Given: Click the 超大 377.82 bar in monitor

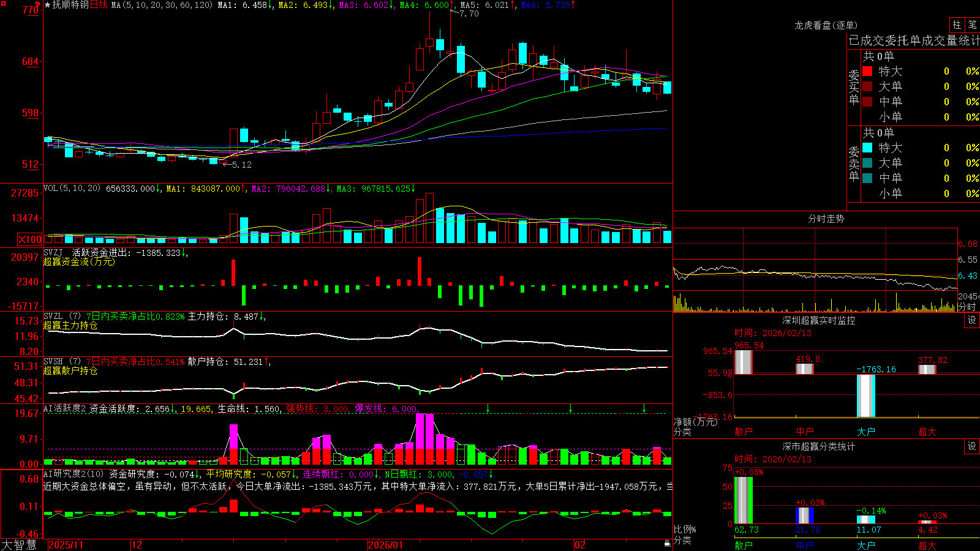Looking at the screenshot, I should (927, 369).
